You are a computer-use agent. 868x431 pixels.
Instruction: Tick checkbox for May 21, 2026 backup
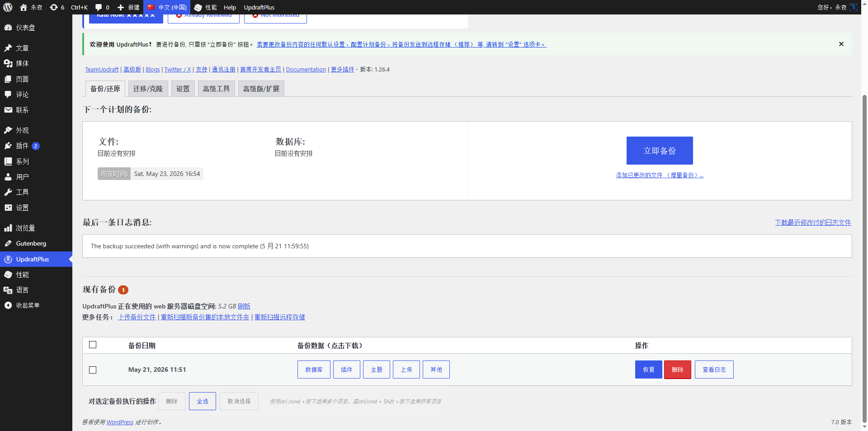[93, 370]
